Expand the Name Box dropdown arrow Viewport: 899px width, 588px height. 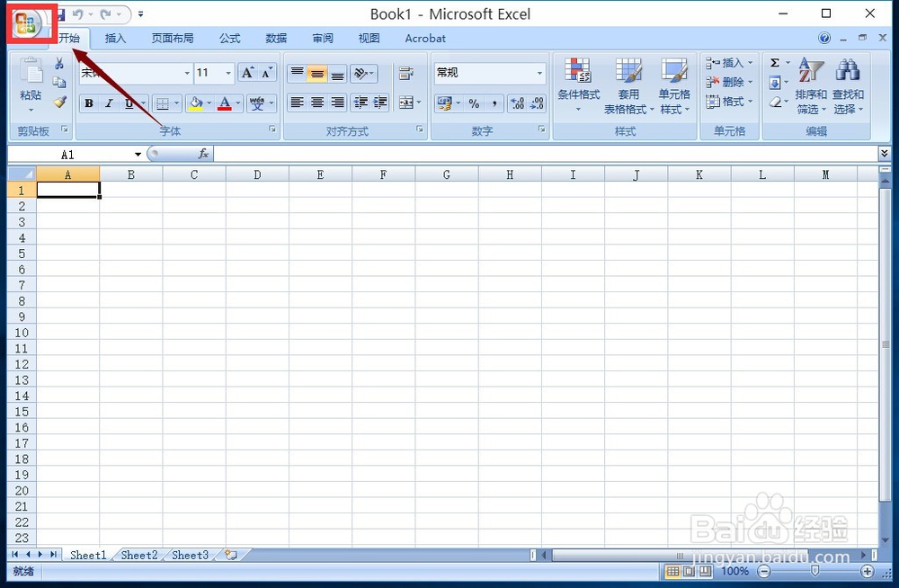[138, 155]
